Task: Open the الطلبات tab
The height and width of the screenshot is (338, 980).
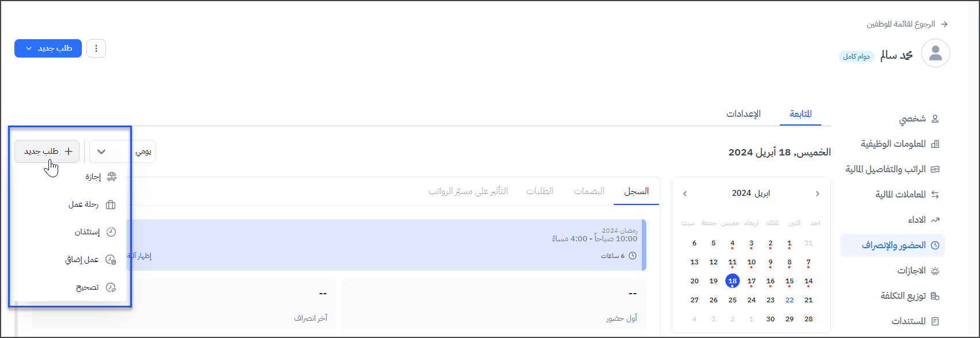Action: click(540, 191)
